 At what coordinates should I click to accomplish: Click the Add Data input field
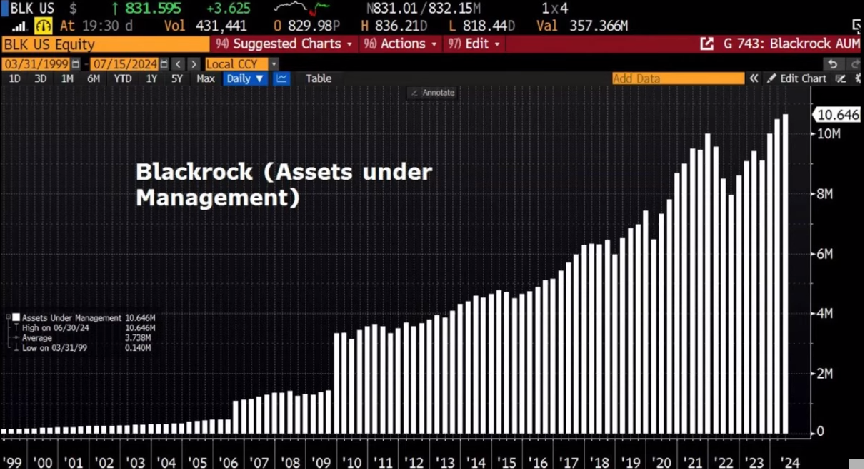click(678, 79)
